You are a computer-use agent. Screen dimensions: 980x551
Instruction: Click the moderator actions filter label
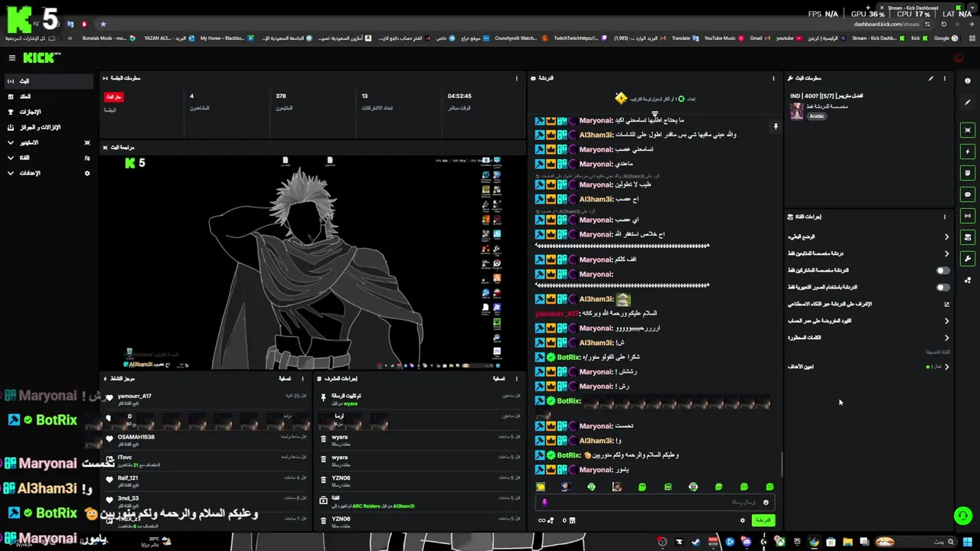pyautogui.click(x=498, y=378)
